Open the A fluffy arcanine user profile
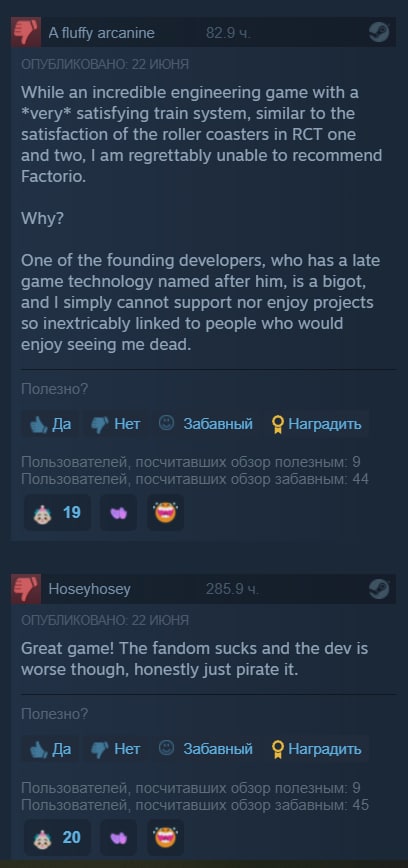The width and height of the screenshot is (408, 868). tap(101, 33)
